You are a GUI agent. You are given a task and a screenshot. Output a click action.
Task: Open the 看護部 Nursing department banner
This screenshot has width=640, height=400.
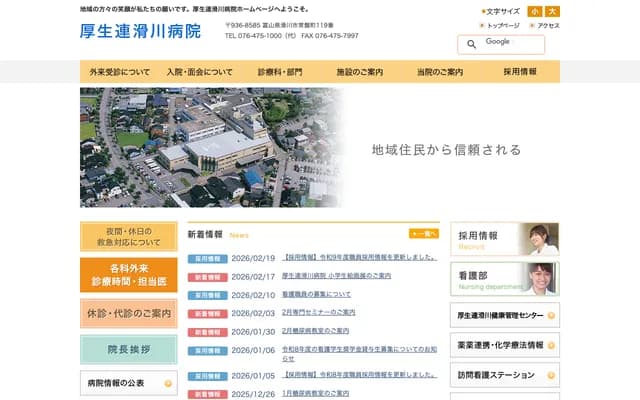[504, 278]
